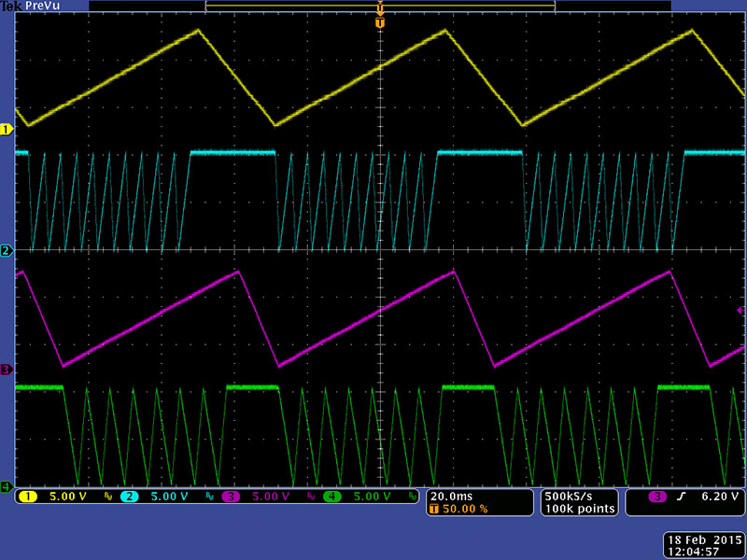Click the 50.00 % trigger position readout
The width and height of the screenshot is (747, 560).
(465, 509)
